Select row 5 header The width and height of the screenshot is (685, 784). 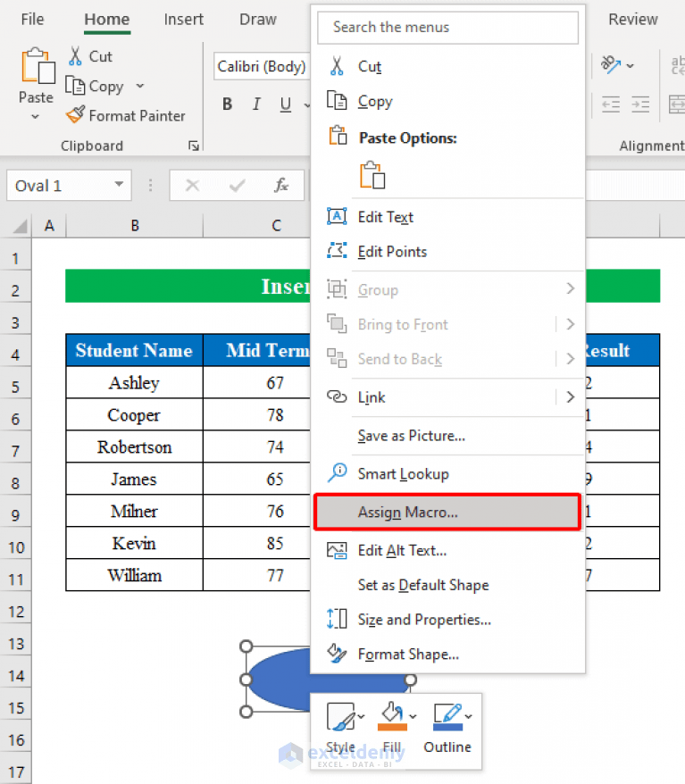pyautogui.click(x=15, y=386)
